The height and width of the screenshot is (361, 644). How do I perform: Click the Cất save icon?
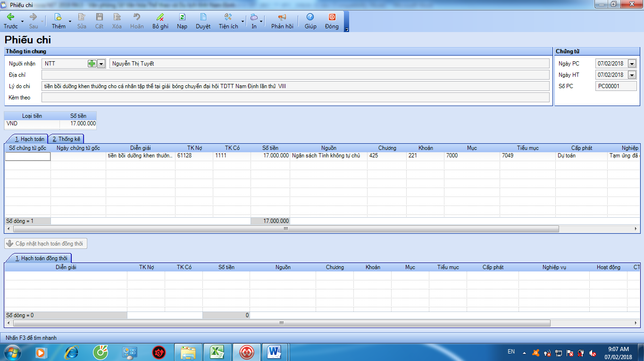pyautogui.click(x=99, y=17)
